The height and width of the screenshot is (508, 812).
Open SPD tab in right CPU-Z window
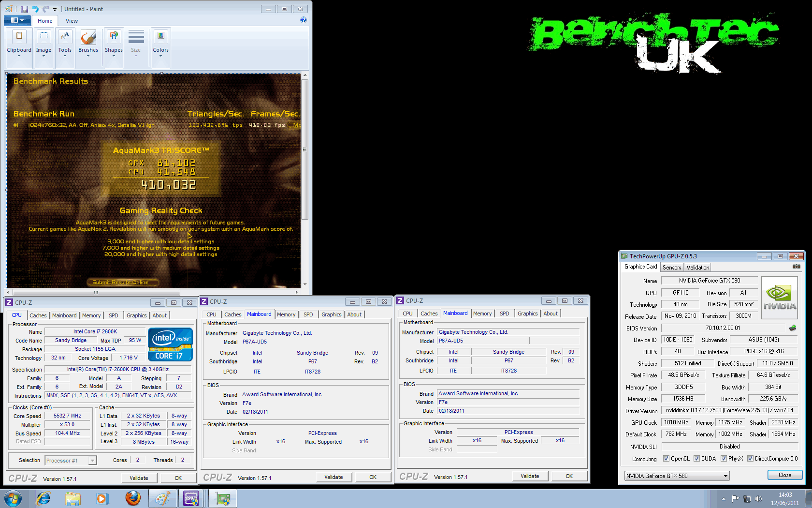coord(504,314)
